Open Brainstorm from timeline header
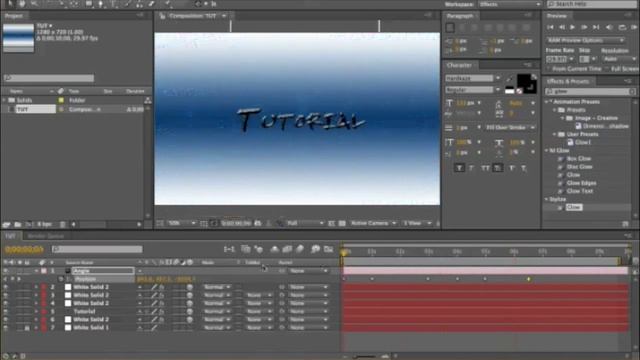Viewport: 640px width, 360px height. point(316,249)
